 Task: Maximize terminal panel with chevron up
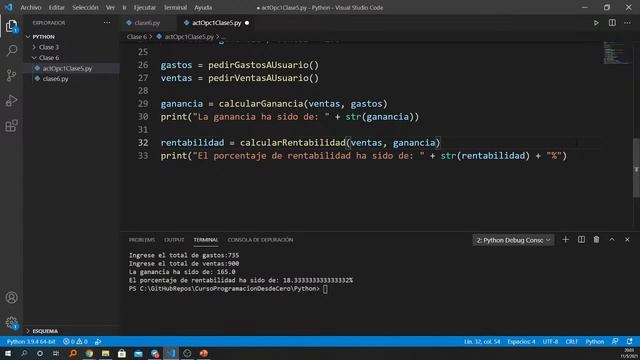612,240
